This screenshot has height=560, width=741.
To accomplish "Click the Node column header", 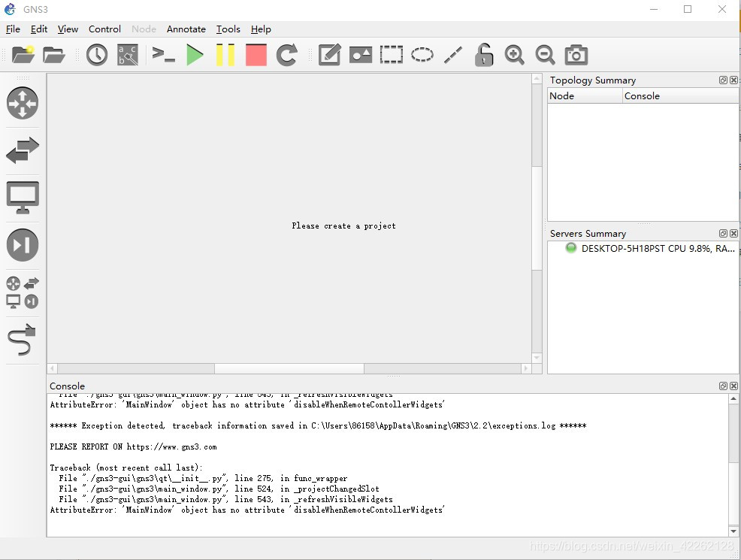I will tap(585, 96).
